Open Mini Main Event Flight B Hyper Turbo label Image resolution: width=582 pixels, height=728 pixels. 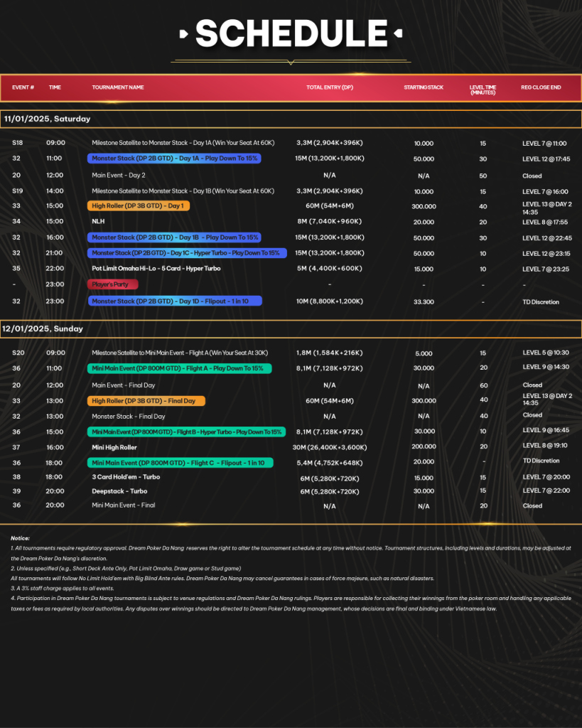click(187, 432)
